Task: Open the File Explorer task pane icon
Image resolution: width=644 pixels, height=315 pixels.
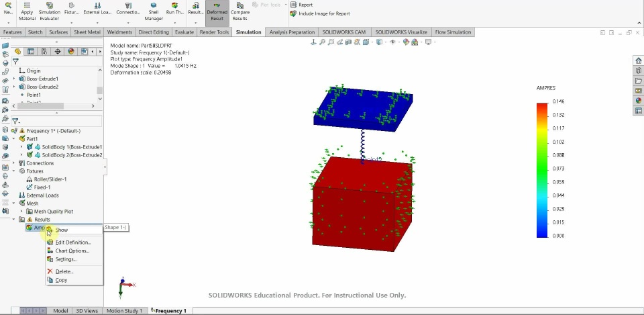Action: (x=638, y=81)
